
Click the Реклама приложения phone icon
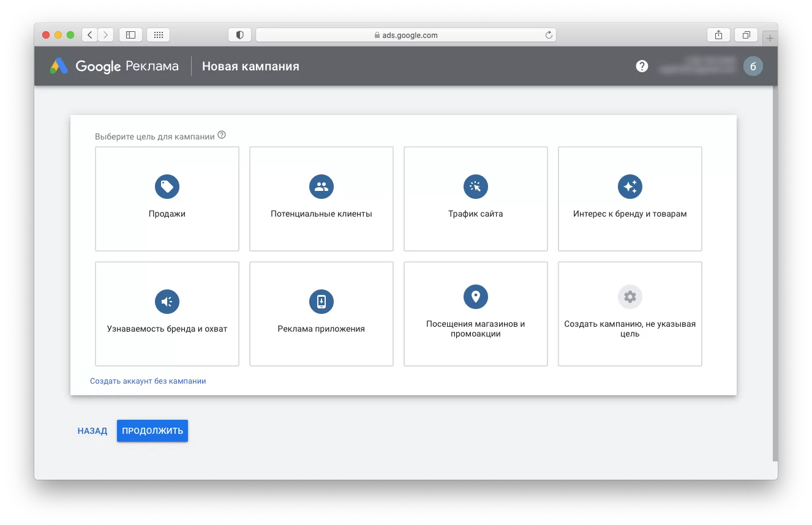click(321, 301)
